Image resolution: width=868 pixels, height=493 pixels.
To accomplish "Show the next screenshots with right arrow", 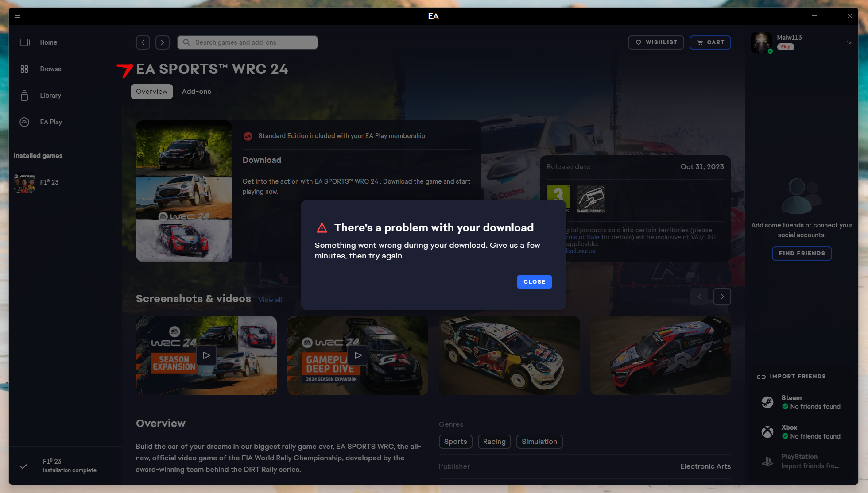I will [722, 297].
